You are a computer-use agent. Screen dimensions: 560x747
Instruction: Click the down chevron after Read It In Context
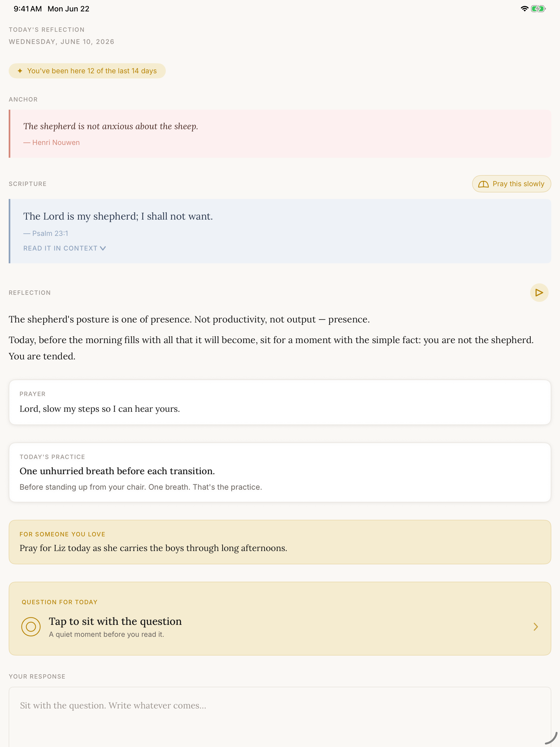pyautogui.click(x=103, y=248)
